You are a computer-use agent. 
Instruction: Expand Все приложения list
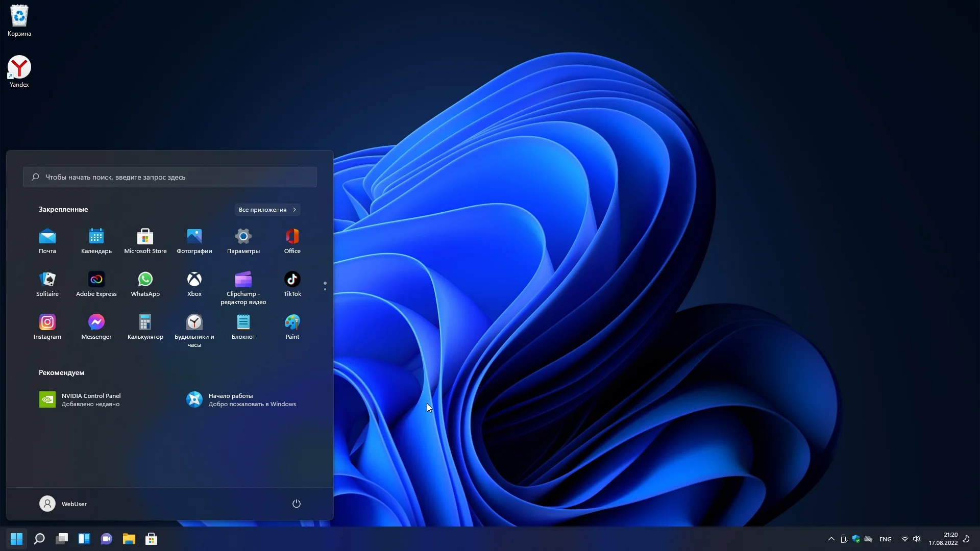point(267,210)
